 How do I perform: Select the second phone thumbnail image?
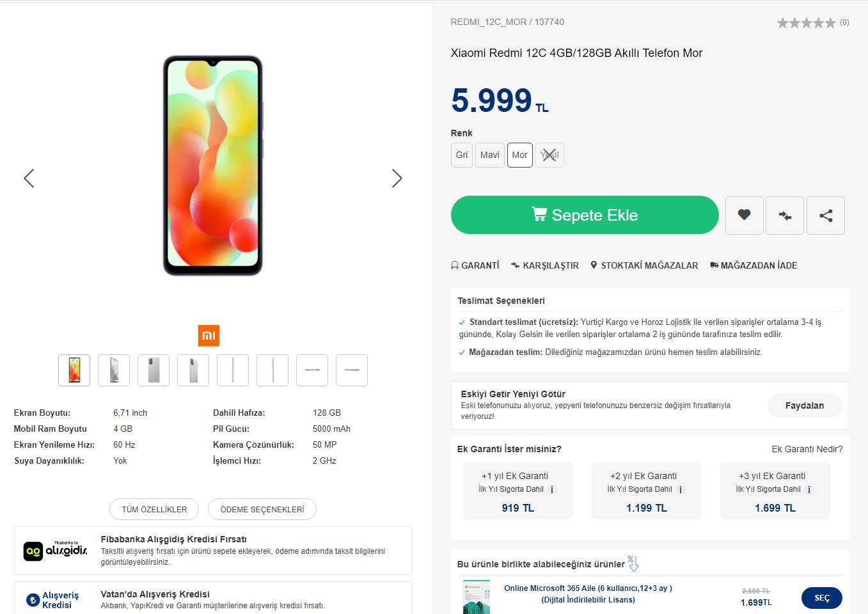[114, 370]
